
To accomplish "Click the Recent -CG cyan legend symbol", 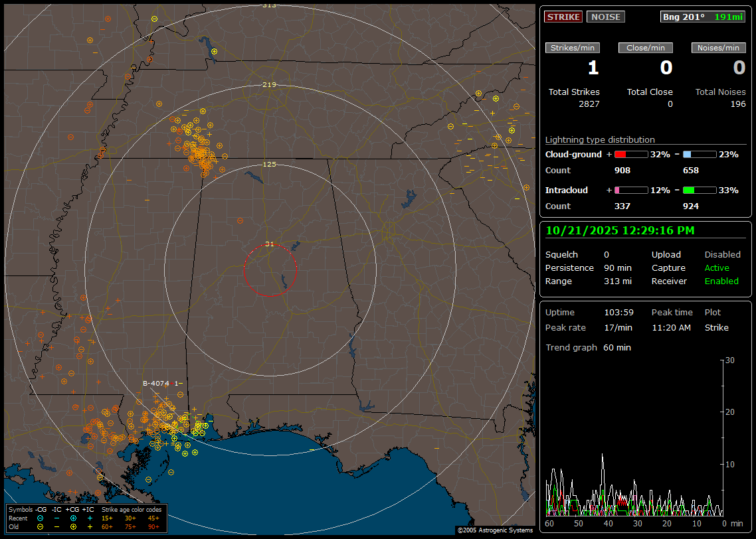I will [x=41, y=518].
